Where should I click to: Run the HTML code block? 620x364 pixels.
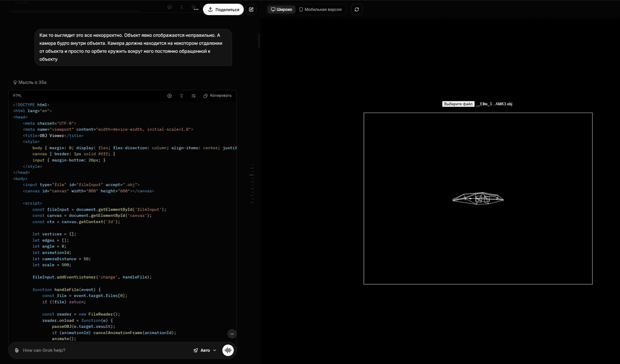[x=169, y=96]
